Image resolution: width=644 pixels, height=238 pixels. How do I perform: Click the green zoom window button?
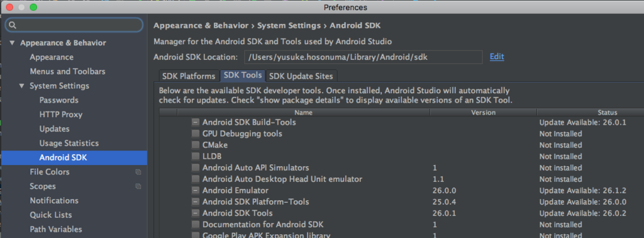33,7
